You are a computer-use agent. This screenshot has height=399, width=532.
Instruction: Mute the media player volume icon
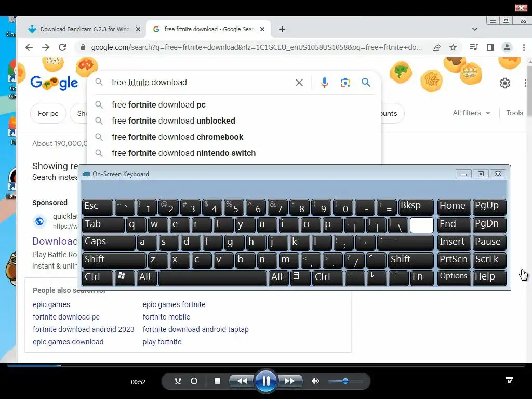pos(315,381)
